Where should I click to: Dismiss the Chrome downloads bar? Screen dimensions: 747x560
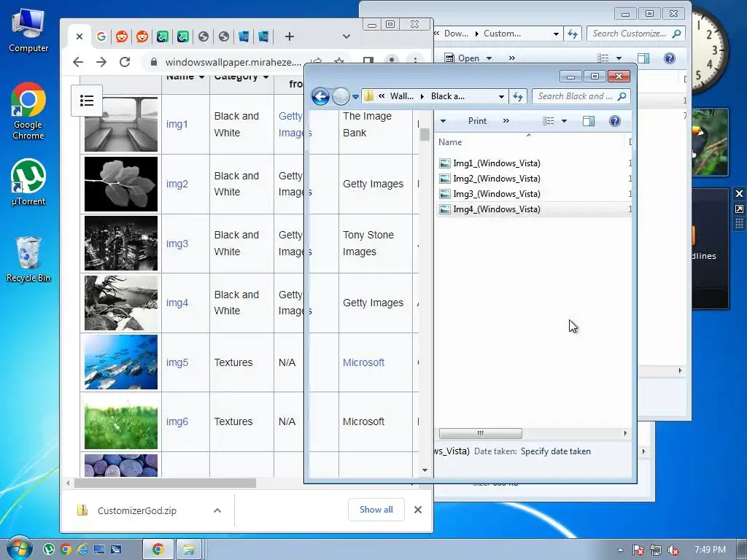(x=418, y=510)
